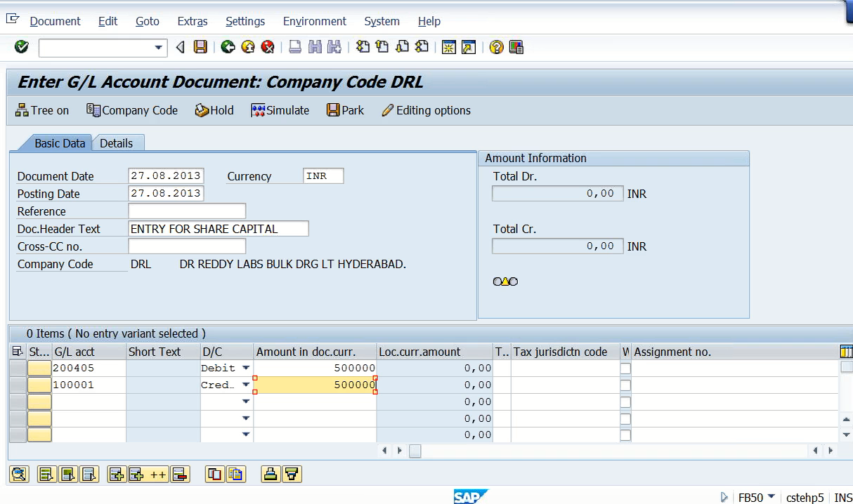The image size is (853, 504).
Task: Open the Document menu
Action: pos(56,21)
